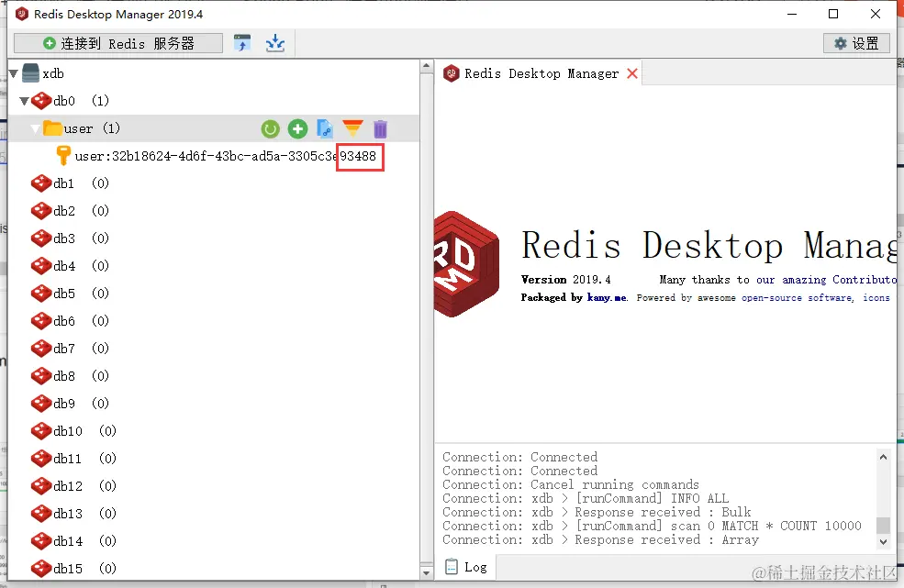This screenshot has height=588, width=904.
Task: Collapse the user namespace folder
Action: 35,128
